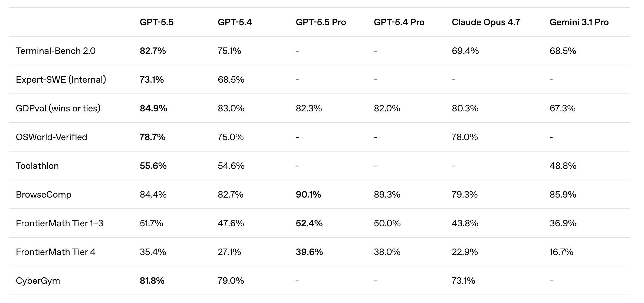Select the Claude Opus 4.7 column header
644x303 pixels.
(486, 22)
